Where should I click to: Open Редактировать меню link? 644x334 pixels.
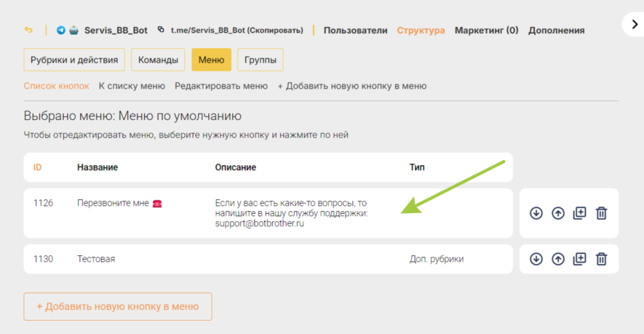pos(221,86)
